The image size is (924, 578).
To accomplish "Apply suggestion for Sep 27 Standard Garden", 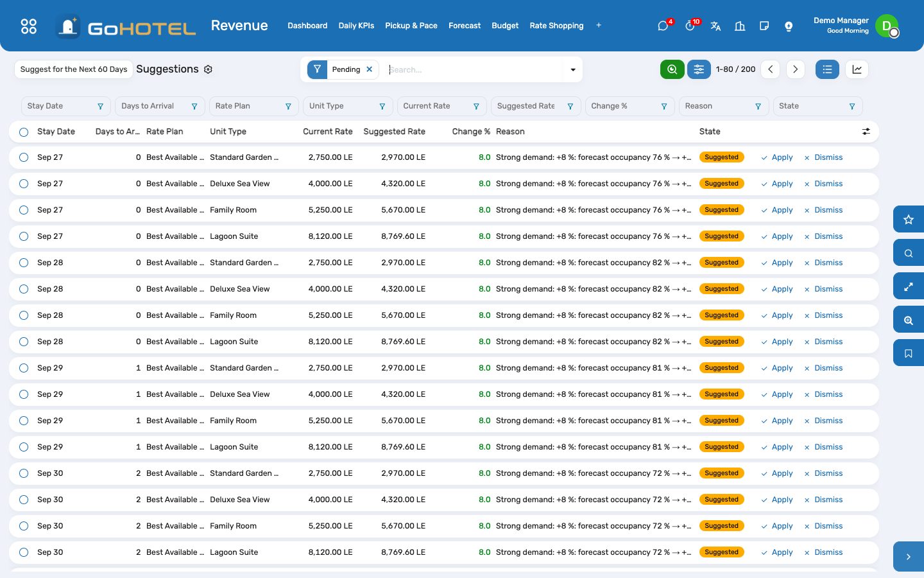I will coord(777,157).
